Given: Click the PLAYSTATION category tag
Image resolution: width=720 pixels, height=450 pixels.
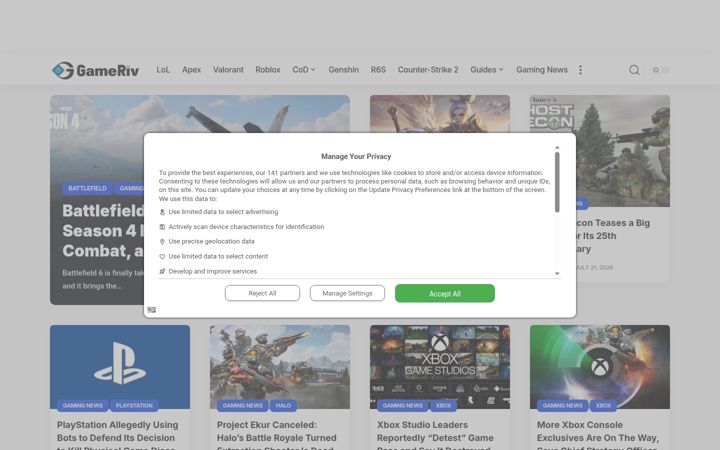Looking at the screenshot, I should point(134,405).
